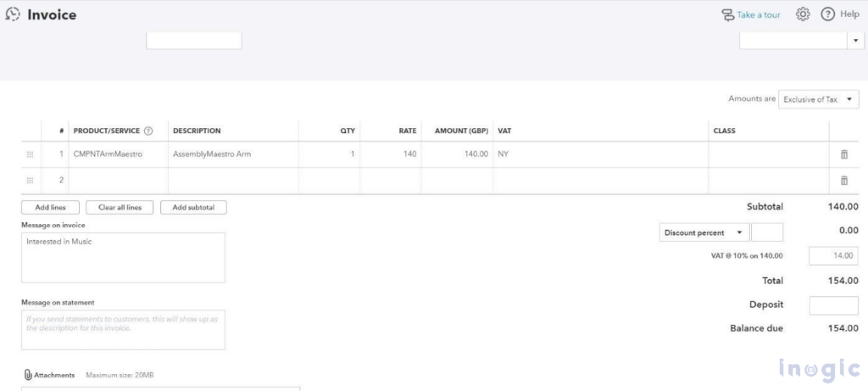Click the DESCRIPTION column header

(x=197, y=131)
